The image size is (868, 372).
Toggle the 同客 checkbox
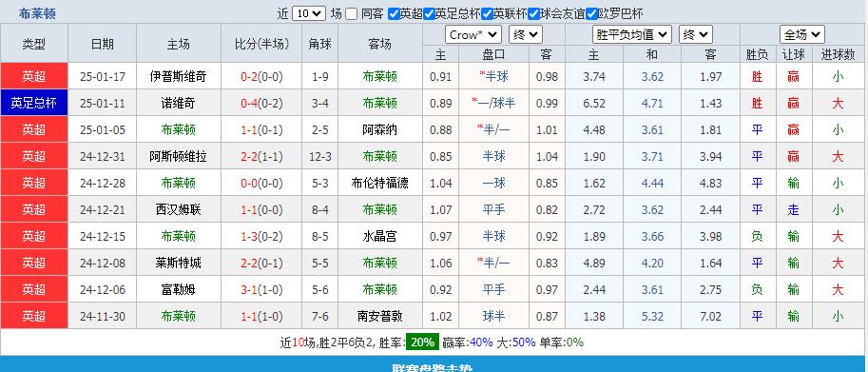(351, 14)
